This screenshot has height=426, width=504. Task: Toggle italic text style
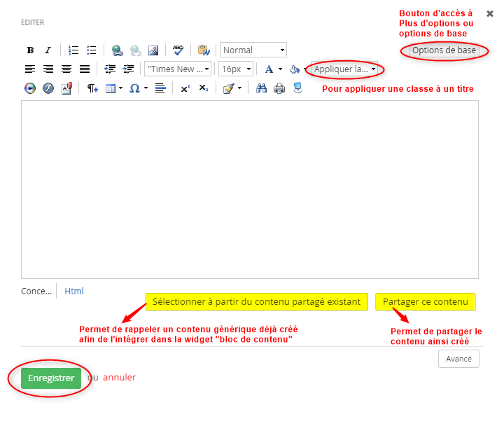pyautogui.click(x=48, y=50)
